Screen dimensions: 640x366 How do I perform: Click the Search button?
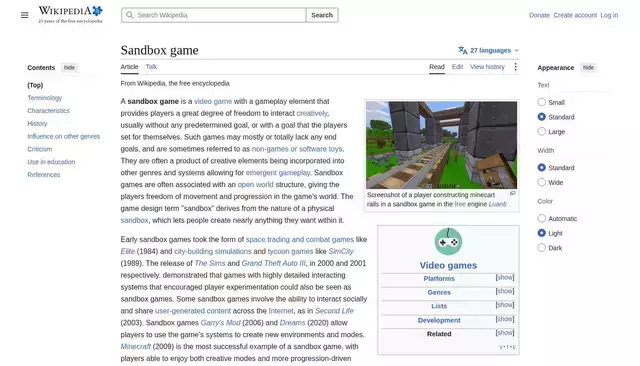tap(322, 15)
